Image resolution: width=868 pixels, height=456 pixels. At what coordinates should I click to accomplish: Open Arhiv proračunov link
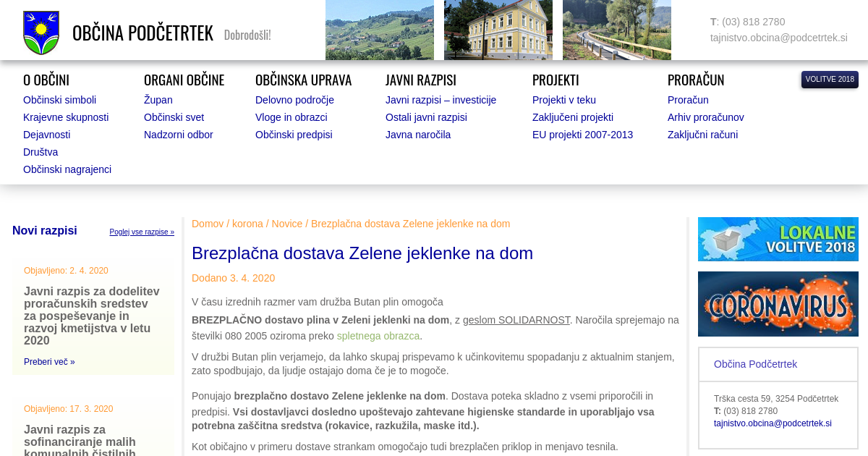click(705, 117)
